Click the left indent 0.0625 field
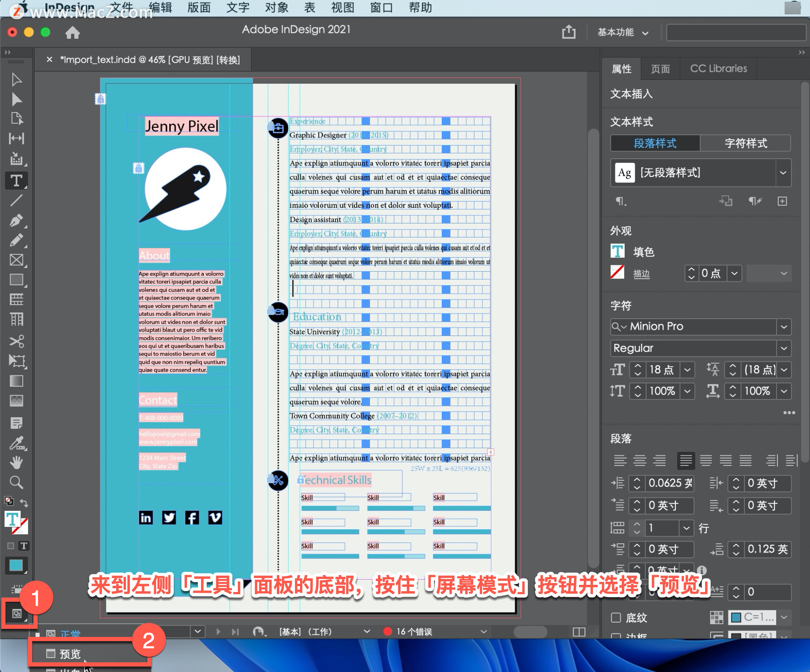 point(670,483)
